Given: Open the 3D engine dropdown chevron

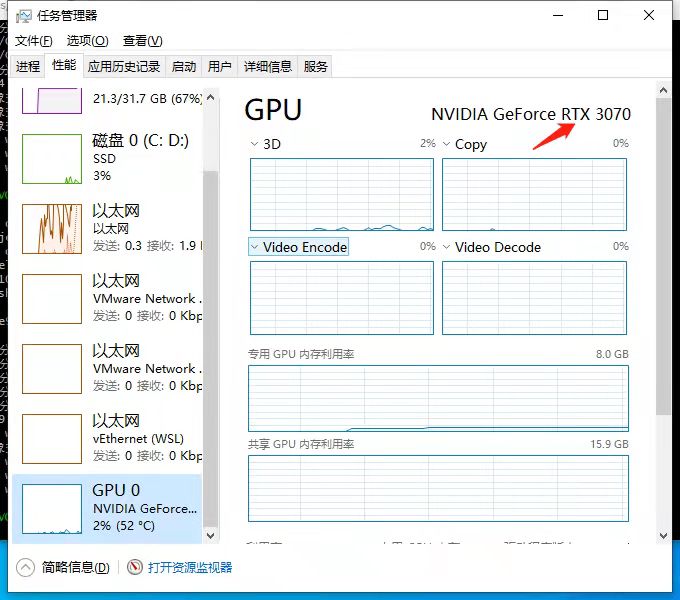Looking at the screenshot, I should [254, 143].
